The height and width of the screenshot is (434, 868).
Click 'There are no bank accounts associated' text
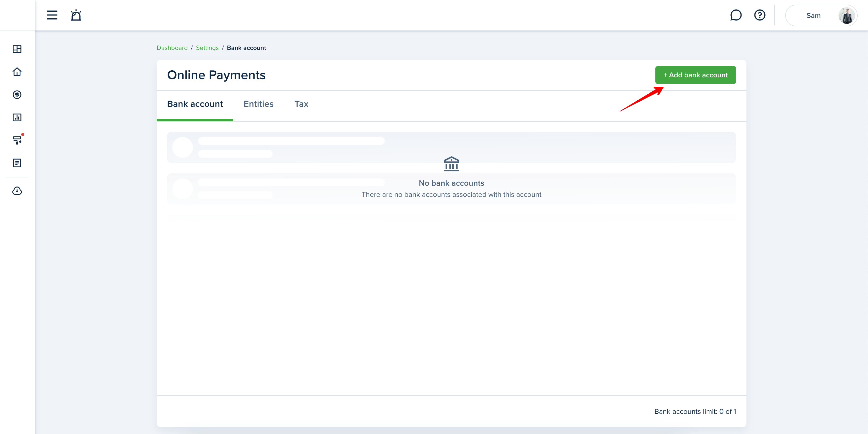pyautogui.click(x=452, y=194)
